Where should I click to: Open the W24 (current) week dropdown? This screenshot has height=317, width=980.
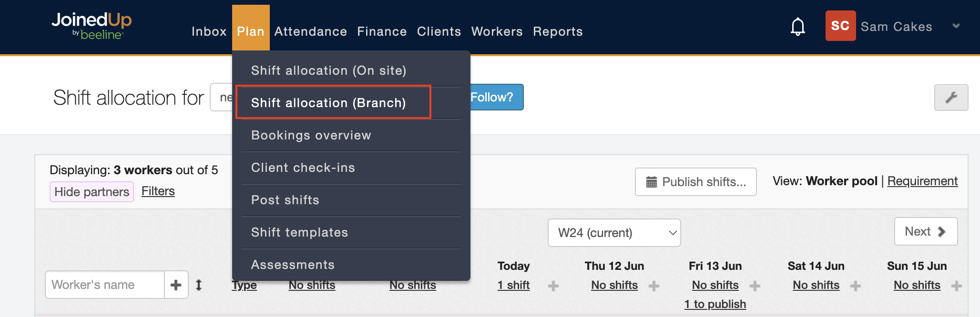[x=614, y=233]
